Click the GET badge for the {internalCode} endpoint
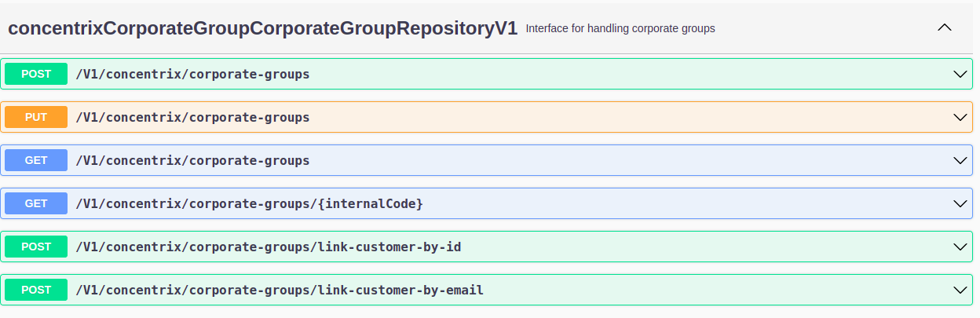Image resolution: width=980 pixels, height=318 pixels. tap(36, 203)
